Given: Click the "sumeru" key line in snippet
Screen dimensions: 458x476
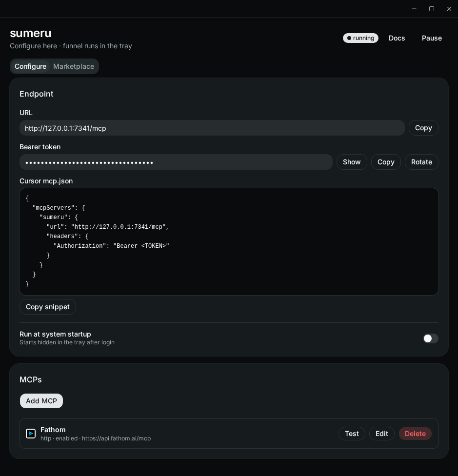Looking at the screenshot, I should pos(59,217).
